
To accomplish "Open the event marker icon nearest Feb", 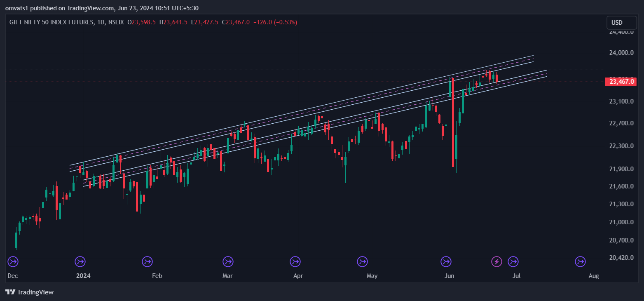I will [147, 261].
